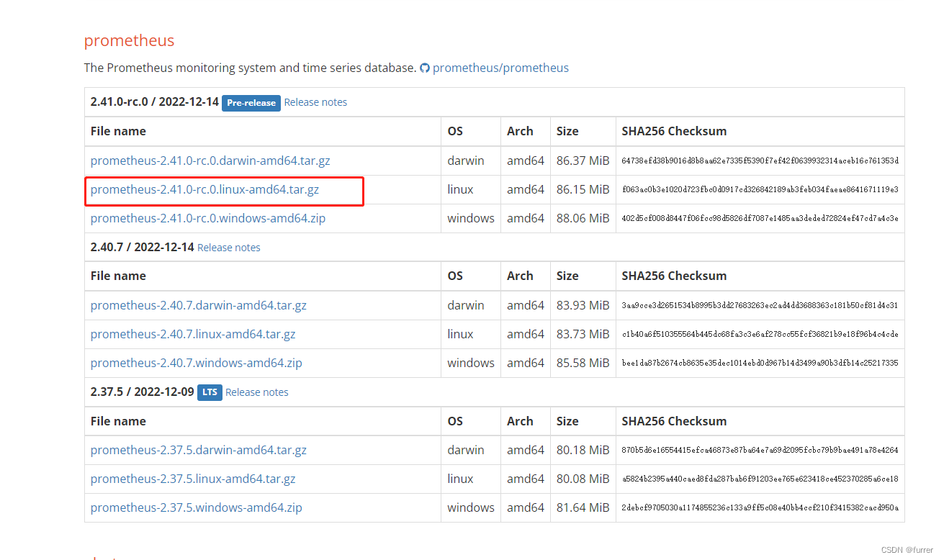Click the windows OS cell for 2.40.7
Viewport: 944px width, 560px height.
point(471,363)
